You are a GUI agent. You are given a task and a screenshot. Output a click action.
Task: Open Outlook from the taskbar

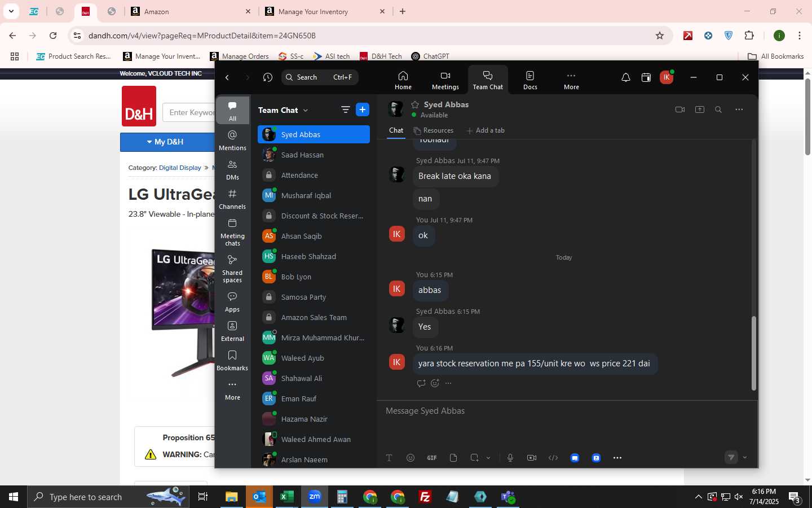(x=259, y=497)
